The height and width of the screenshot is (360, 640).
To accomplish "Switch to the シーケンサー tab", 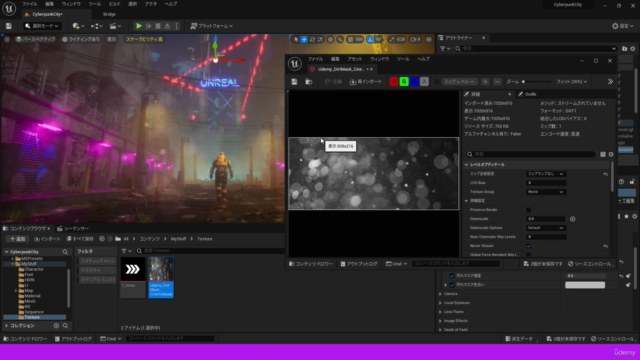I will coord(73,229).
